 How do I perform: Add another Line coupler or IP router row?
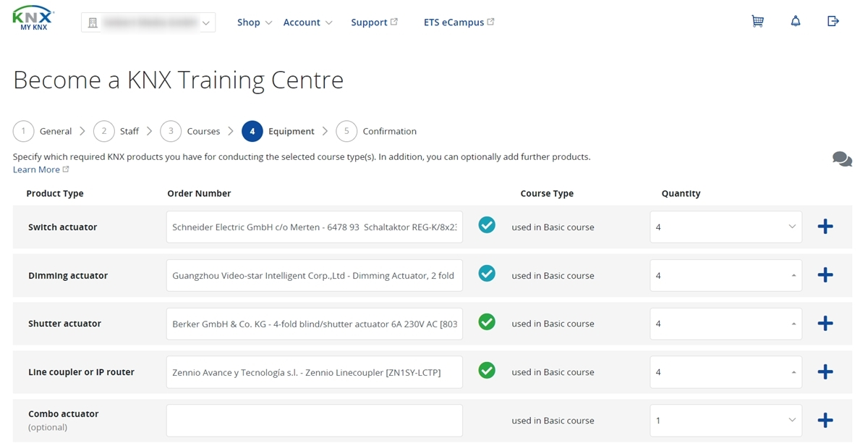tap(825, 372)
